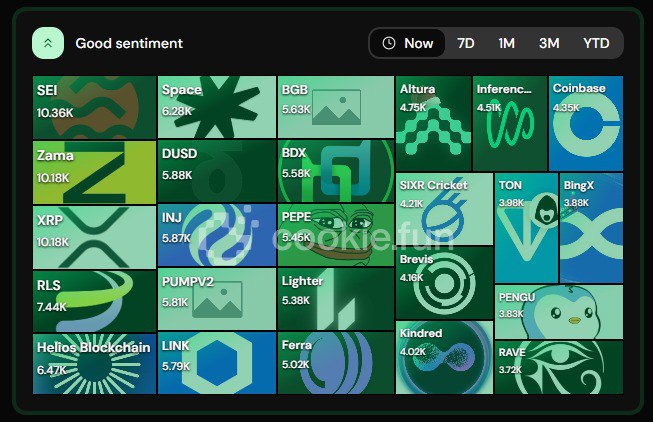653x422 pixels.
Task: Open the Altura tile
Action: click(434, 123)
